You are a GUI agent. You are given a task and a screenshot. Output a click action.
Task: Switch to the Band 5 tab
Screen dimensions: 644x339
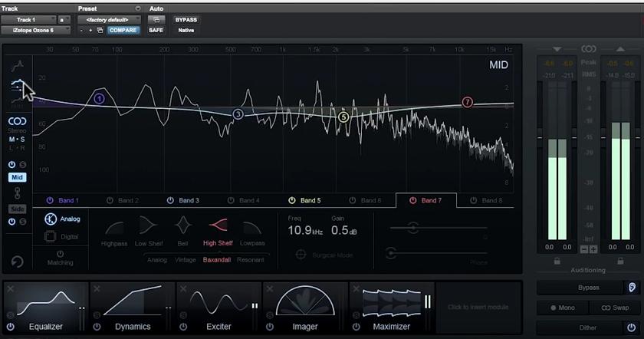[305, 201]
